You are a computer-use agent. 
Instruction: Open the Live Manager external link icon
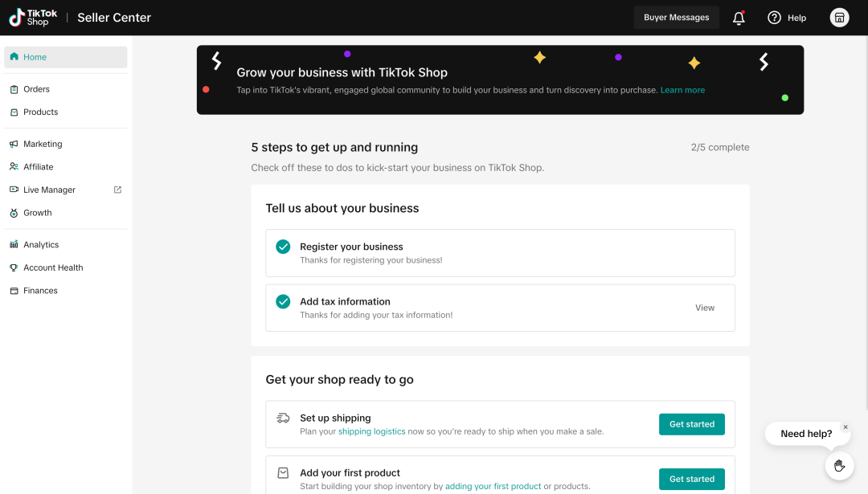[117, 190]
